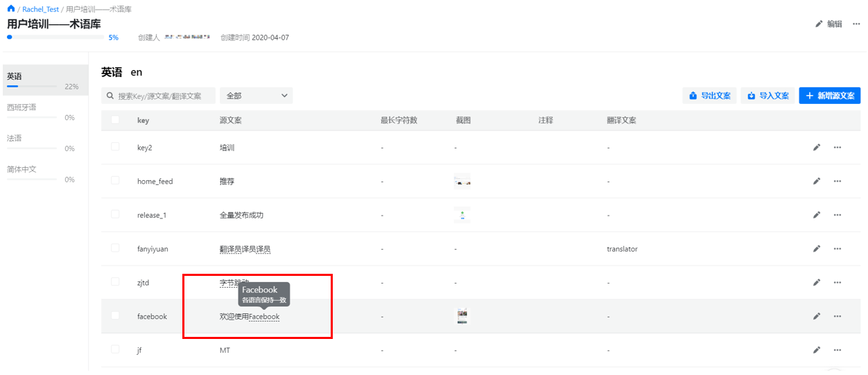Click the 新增源文案 button
Screen dimensions: 868x375
click(829, 96)
